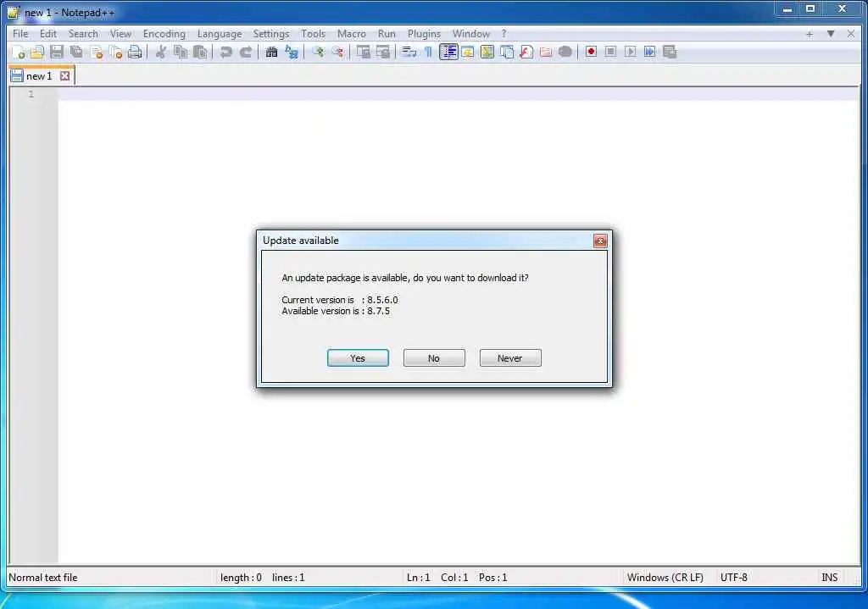The width and height of the screenshot is (868, 609).
Task: Open Define your language icon
Action: [468, 52]
